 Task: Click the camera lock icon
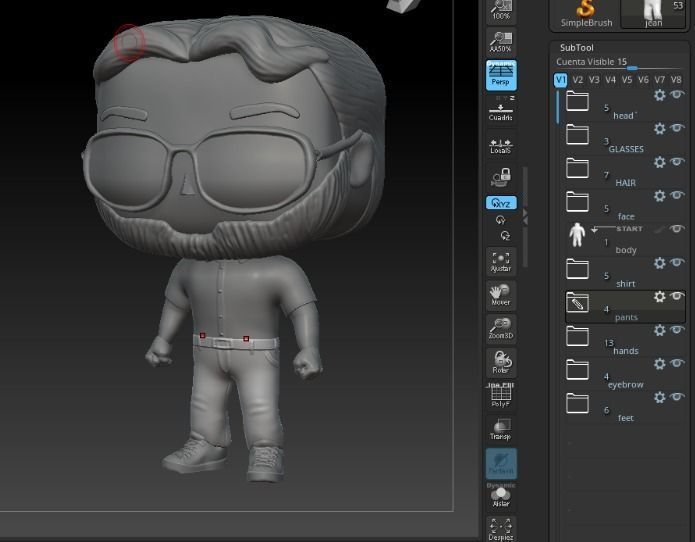[x=501, y=177]
